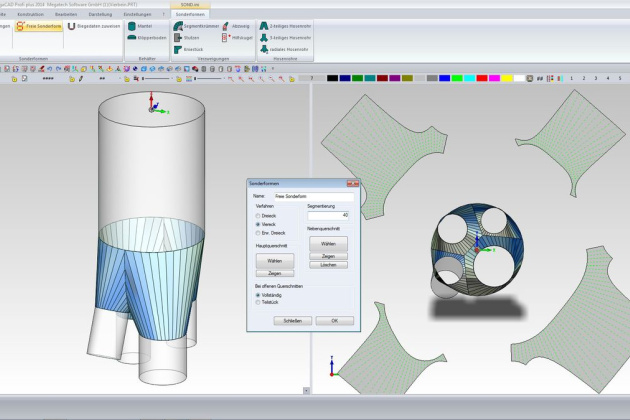Enable the Teilstück option

pos(259,302)
